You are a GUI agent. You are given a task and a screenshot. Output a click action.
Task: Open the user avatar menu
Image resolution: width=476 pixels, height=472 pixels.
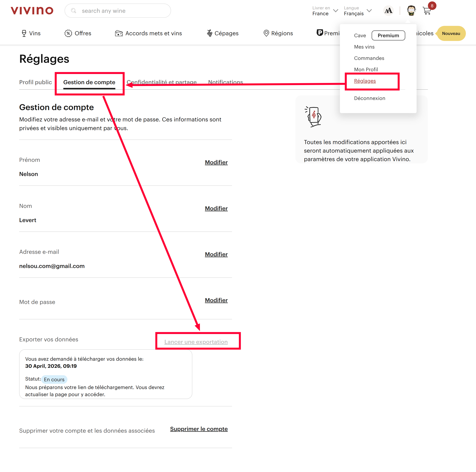click(411, 11)
